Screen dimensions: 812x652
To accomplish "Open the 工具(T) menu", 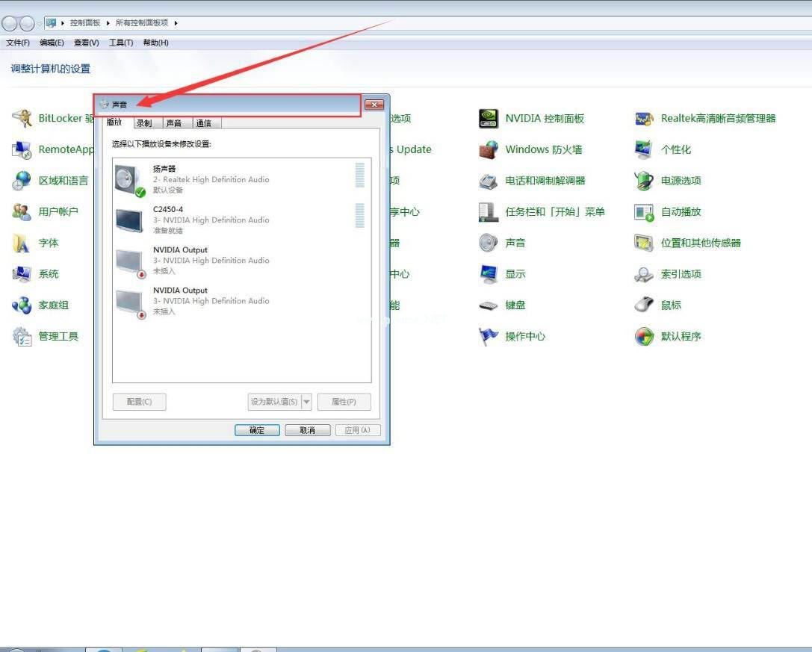I will pyautogui.click(x=121, y=43).
